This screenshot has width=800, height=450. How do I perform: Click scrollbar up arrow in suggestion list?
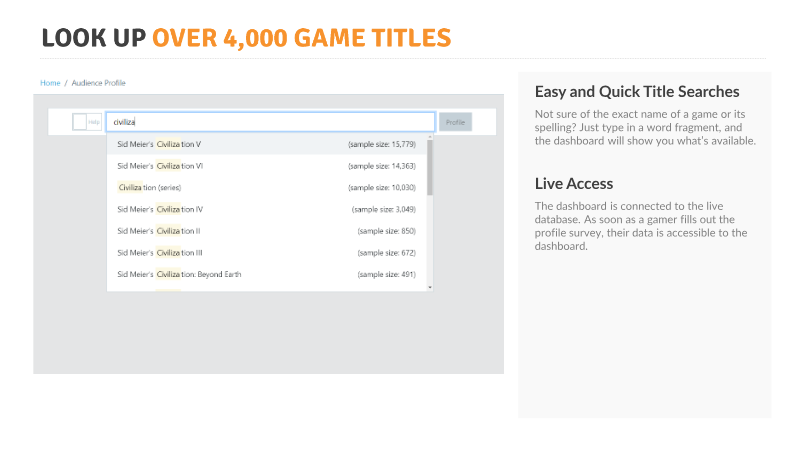click(430, 137)
